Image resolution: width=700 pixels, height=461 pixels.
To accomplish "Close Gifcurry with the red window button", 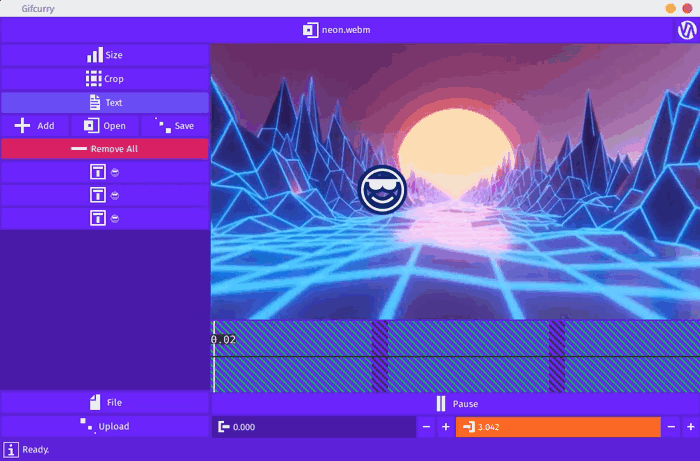I will [x=688, y=8].
